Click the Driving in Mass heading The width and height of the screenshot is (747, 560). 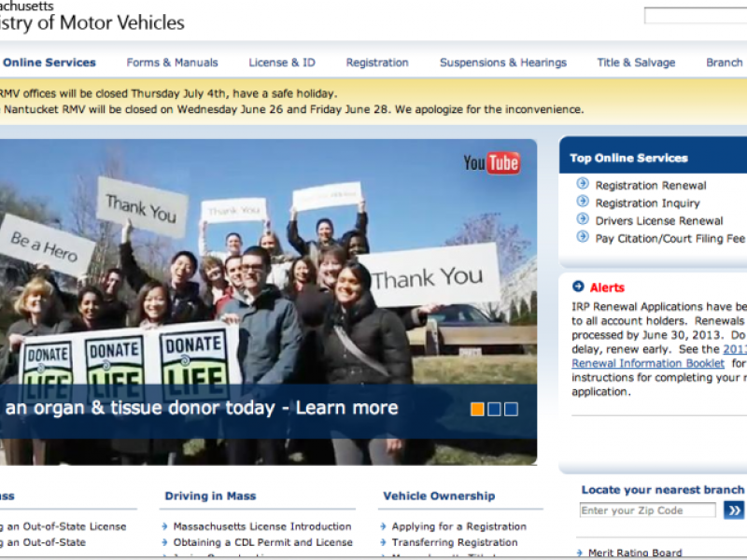[211, 496]
